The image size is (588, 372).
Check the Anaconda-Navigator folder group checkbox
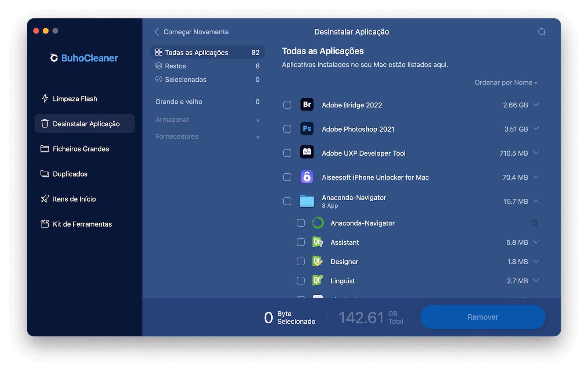tap(287, 201)
